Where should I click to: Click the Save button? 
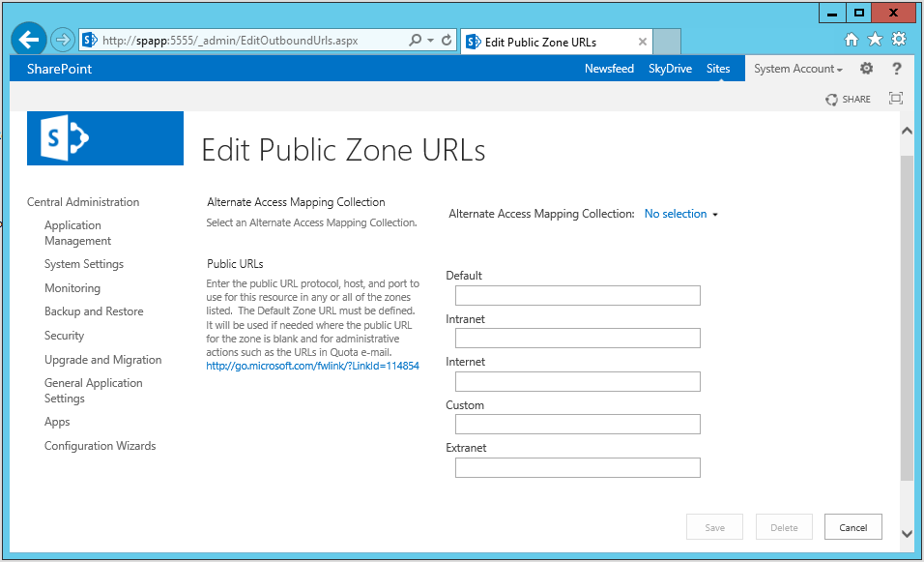(714, 527)
